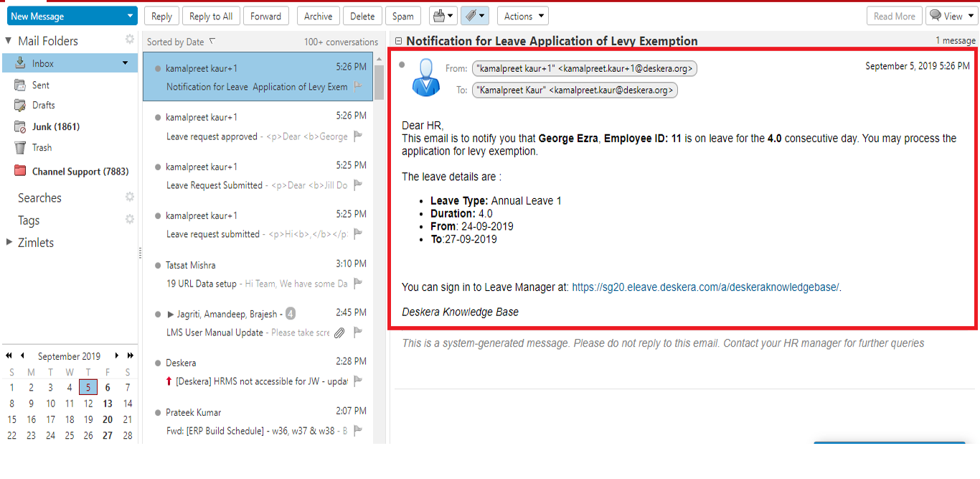Image resolution: width=980 pixels, height=479 pixels.
Task: Flag the Leave Request Submitted Jill email
Action: pyautogui.click(x=358, y=185)
